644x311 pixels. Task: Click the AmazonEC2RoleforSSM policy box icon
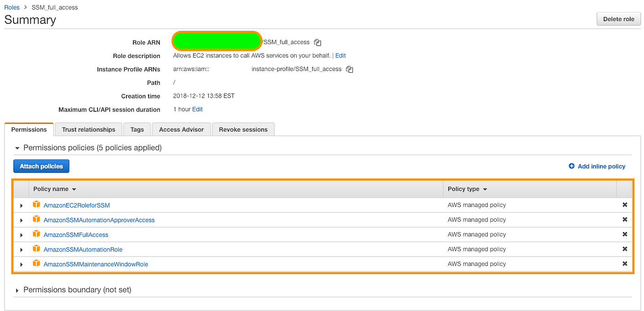point(36,205)
